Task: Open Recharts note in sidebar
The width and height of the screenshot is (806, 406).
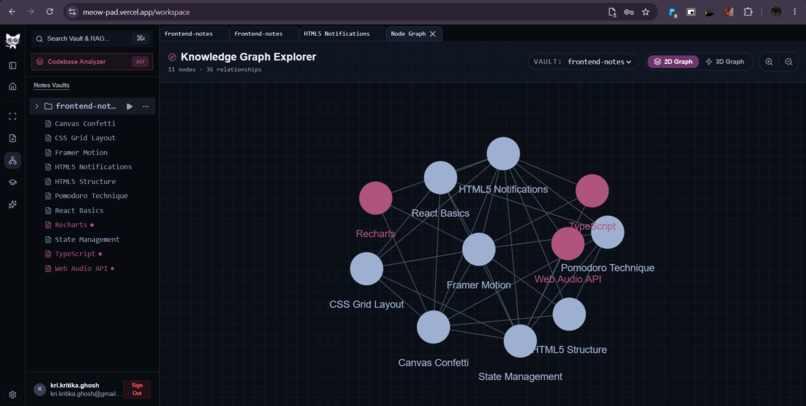Action: [71, 225]
